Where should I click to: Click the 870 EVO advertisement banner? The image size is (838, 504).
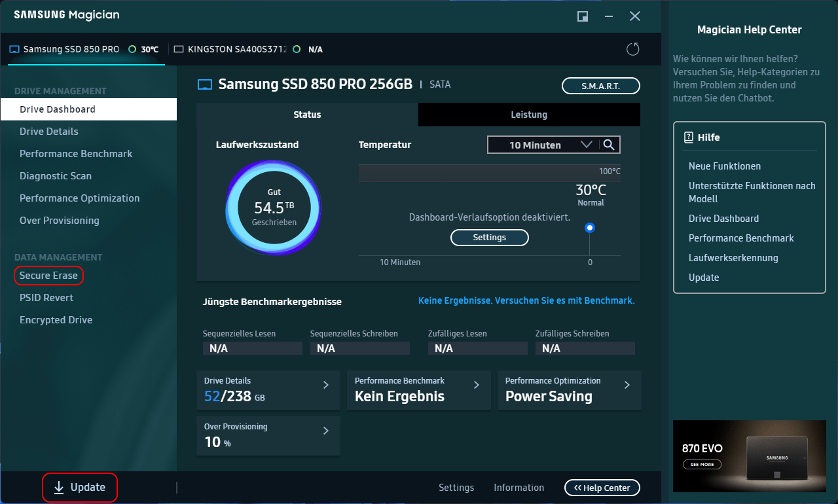[x=750, y=456]
